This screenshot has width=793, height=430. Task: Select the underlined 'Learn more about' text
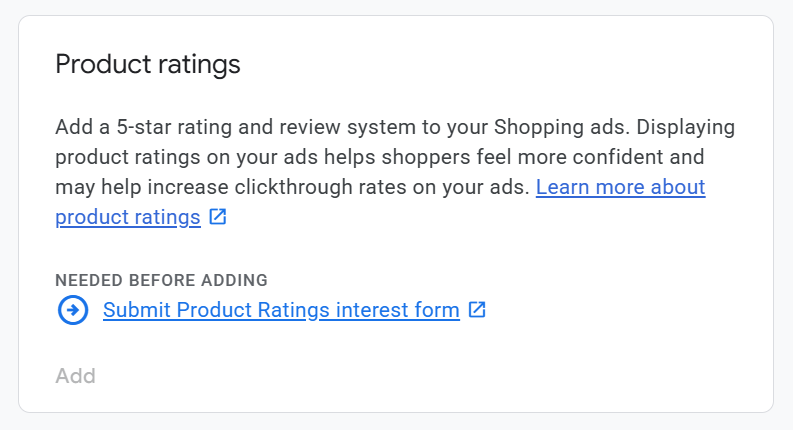[x=620, y=187]
